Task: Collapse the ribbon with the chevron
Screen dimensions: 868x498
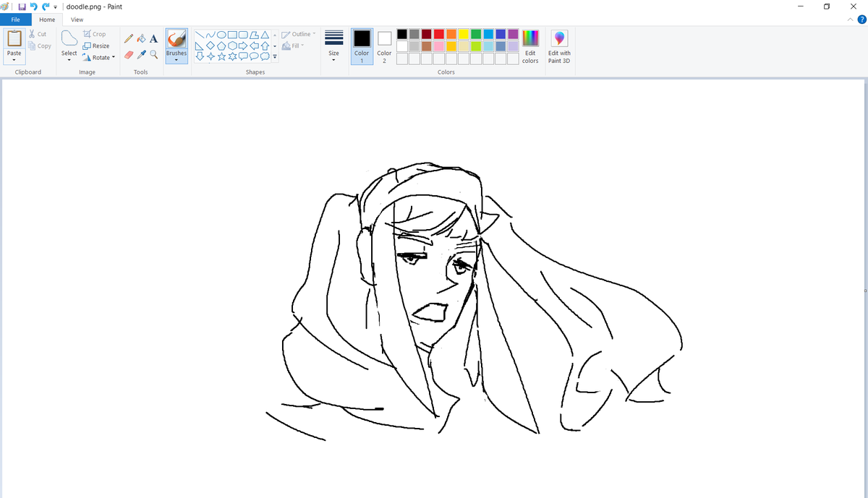Action: pos(850,20)
